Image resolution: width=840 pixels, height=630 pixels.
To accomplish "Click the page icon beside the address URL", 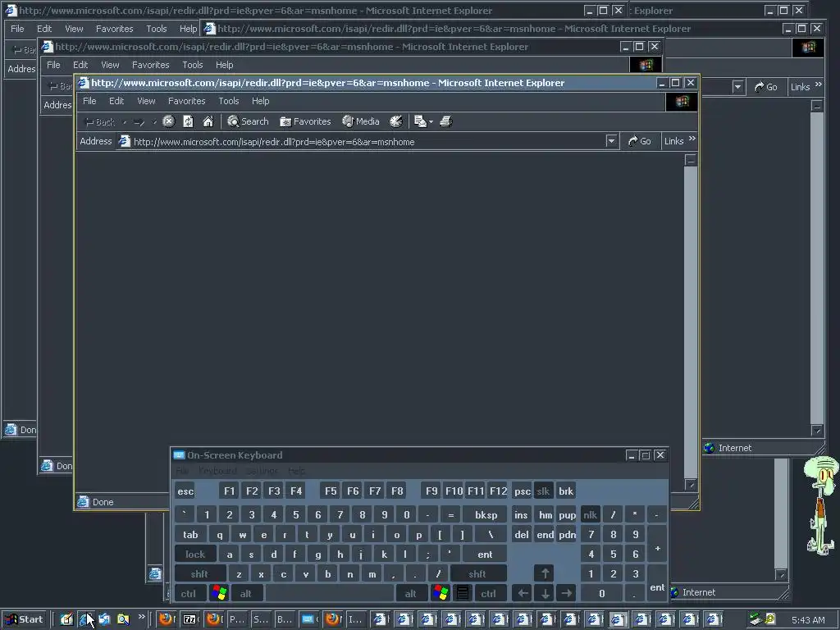I will click(x=125, y=141).
